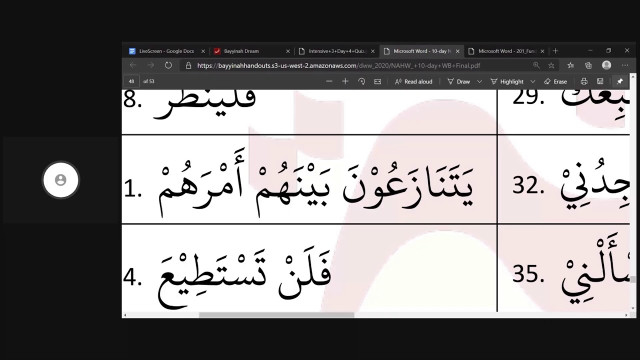Restore down the browser window
The width and height of the screenshot is (640, 360).
coord(609,51)
